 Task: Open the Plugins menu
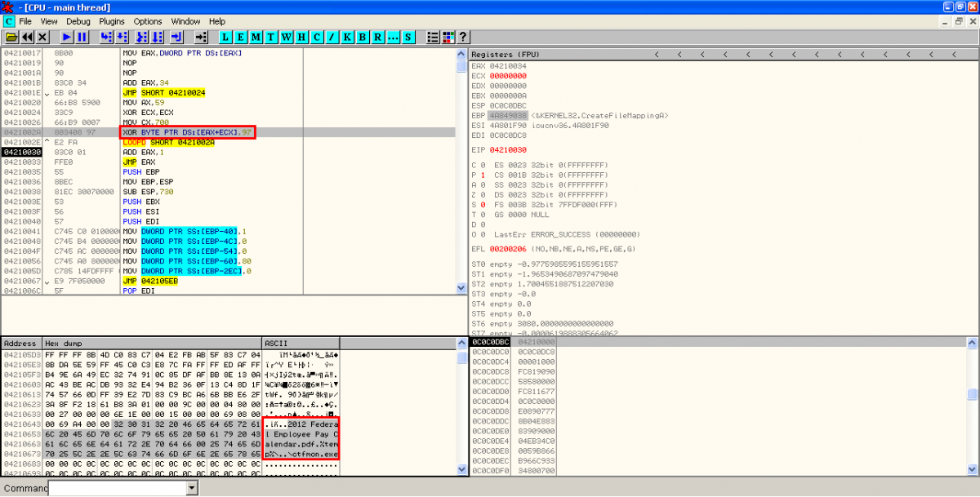[112, 21]
